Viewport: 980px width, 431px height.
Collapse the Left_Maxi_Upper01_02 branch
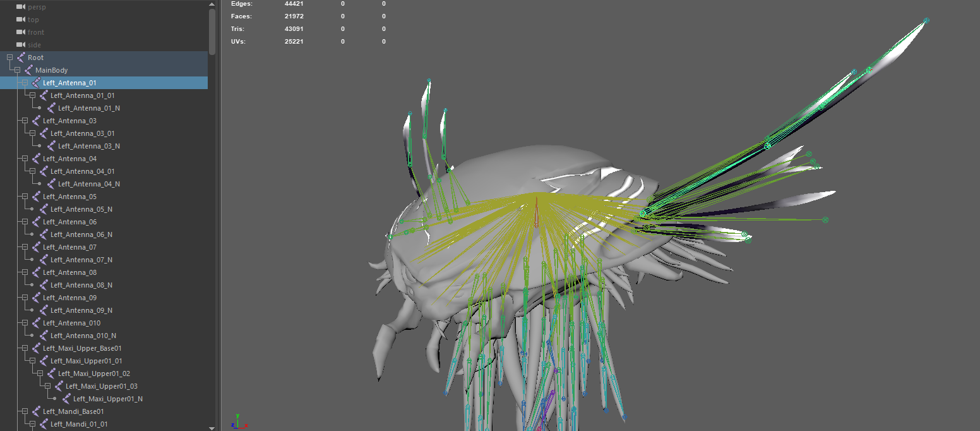40,373
